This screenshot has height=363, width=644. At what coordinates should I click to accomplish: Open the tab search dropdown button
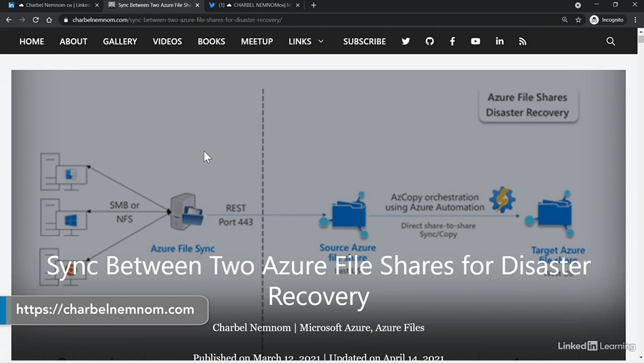[x=578, y=5]
